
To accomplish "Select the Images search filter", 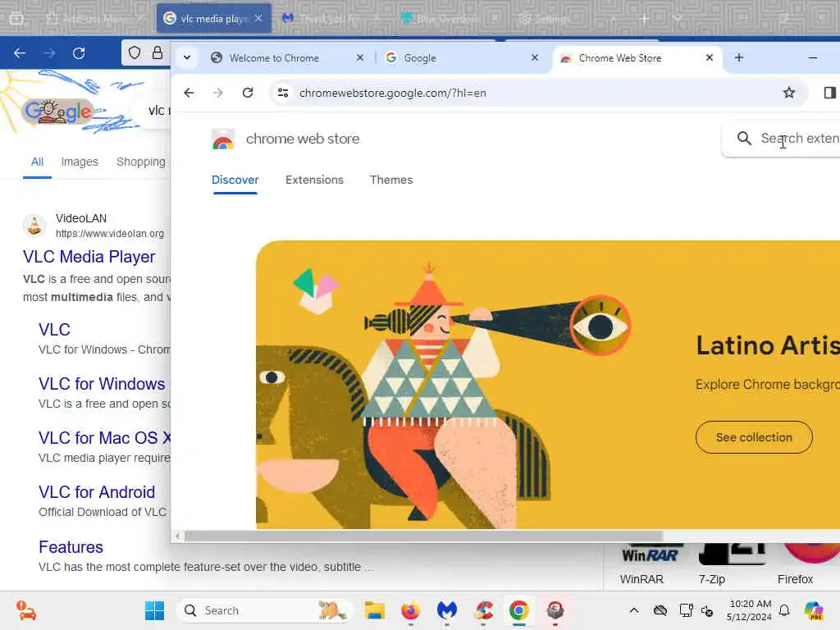I will [x=80, y=162].
